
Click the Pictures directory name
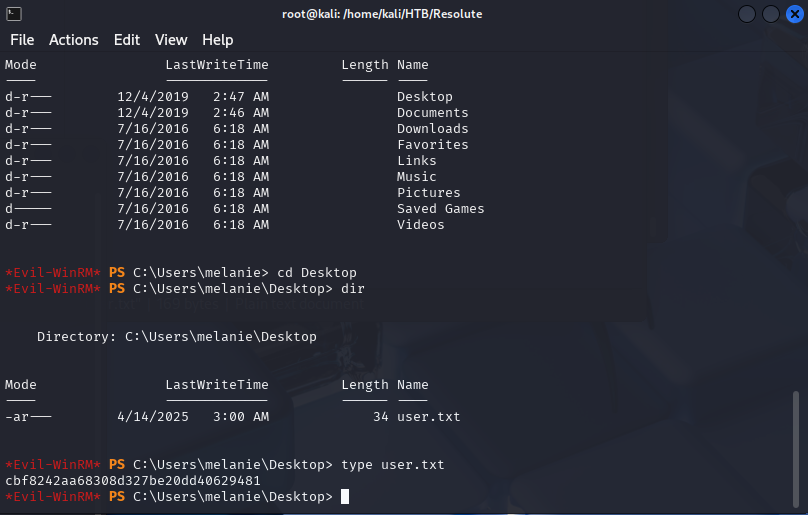pyautogui.click(x=428, y=193)
